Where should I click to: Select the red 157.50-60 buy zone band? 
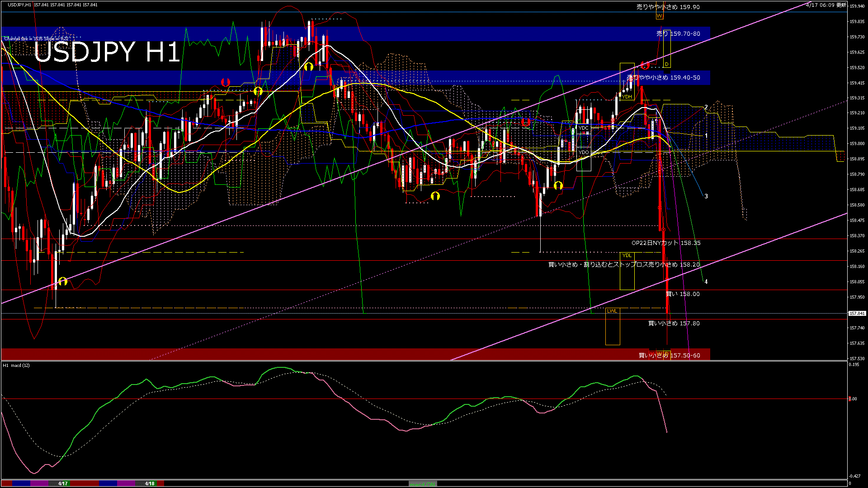tap(316, 354)
